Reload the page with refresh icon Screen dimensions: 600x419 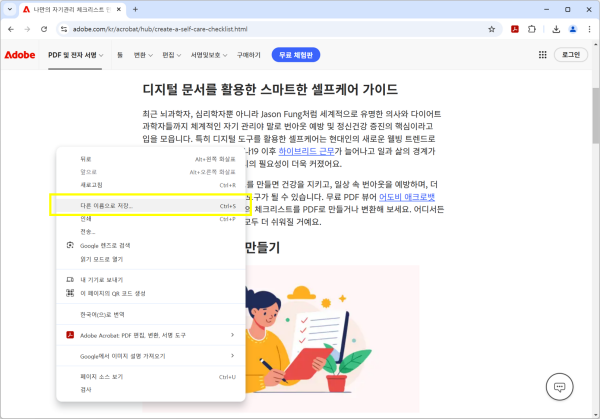pyautogui.click(x=44, y=29)
